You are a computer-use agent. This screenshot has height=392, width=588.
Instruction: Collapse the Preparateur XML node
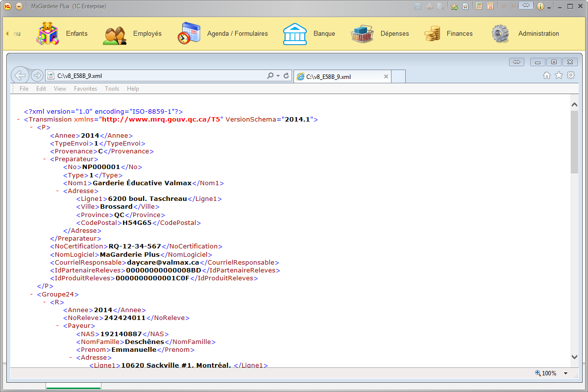[44, 159]
